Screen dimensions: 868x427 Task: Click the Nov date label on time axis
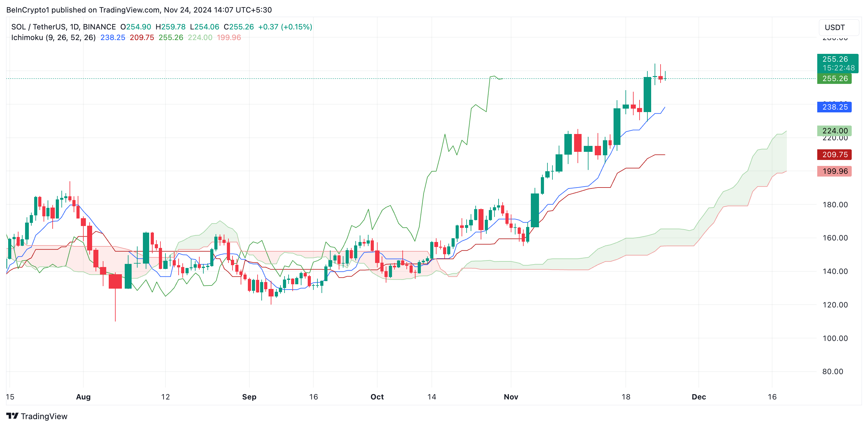(x=511, y=397)
